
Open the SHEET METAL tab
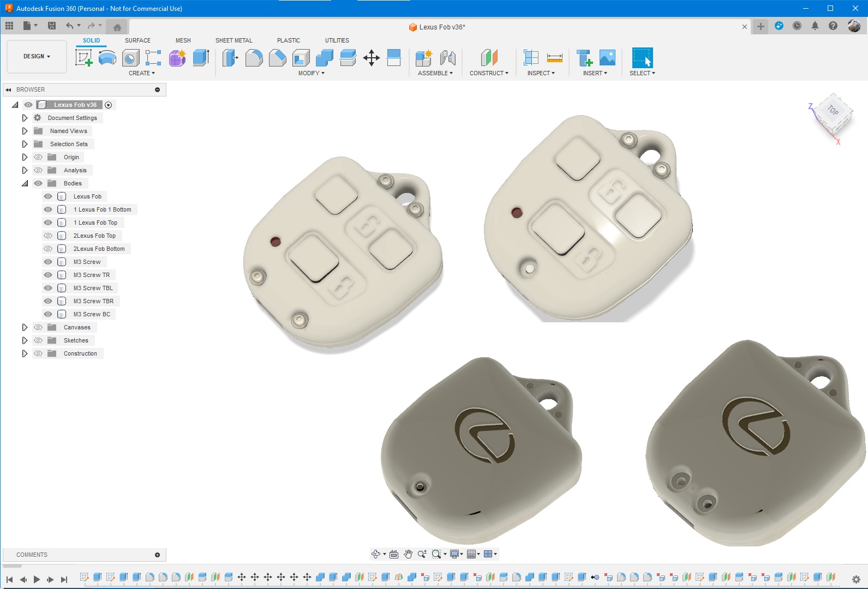click(234, 40)
